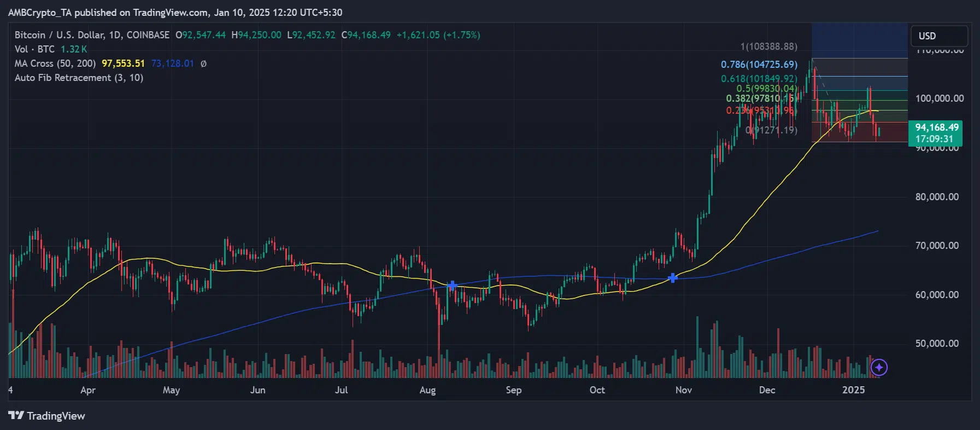Image resolution: width=980 pixels, height=430 pixels.
Task: Click the May label on time axis
Action: click(171, 390)
